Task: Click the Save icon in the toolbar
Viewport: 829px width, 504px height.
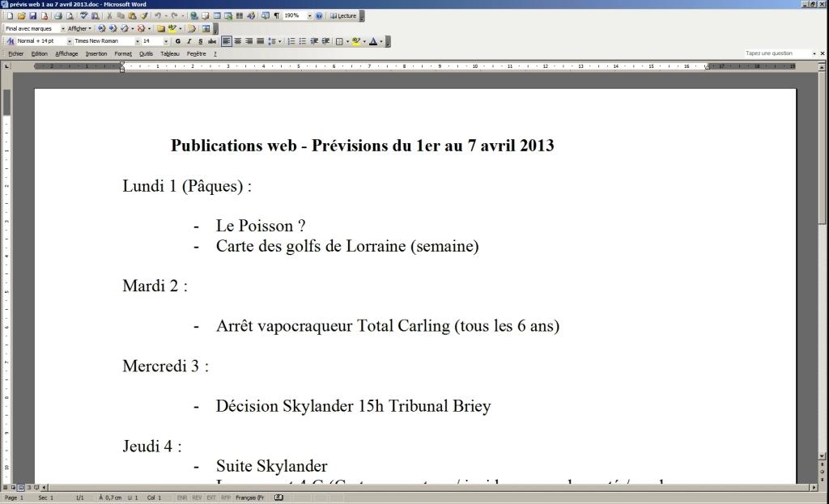Action: point(33,15)
